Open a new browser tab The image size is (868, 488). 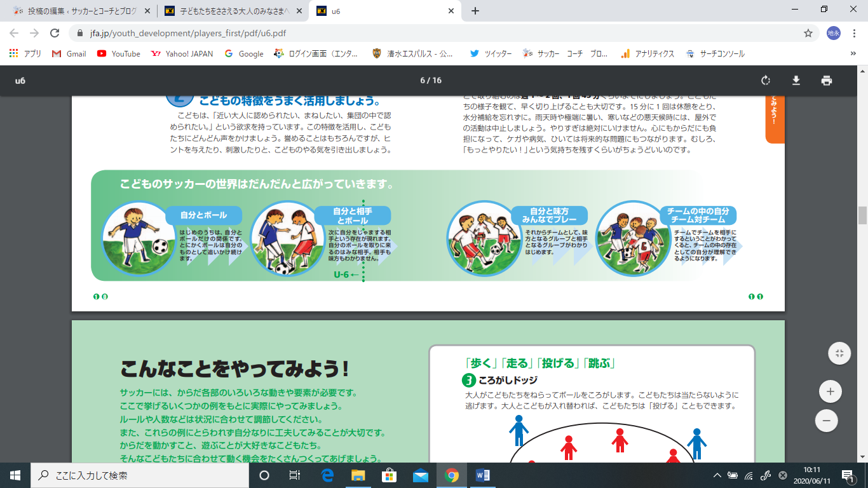pos(475,11)
